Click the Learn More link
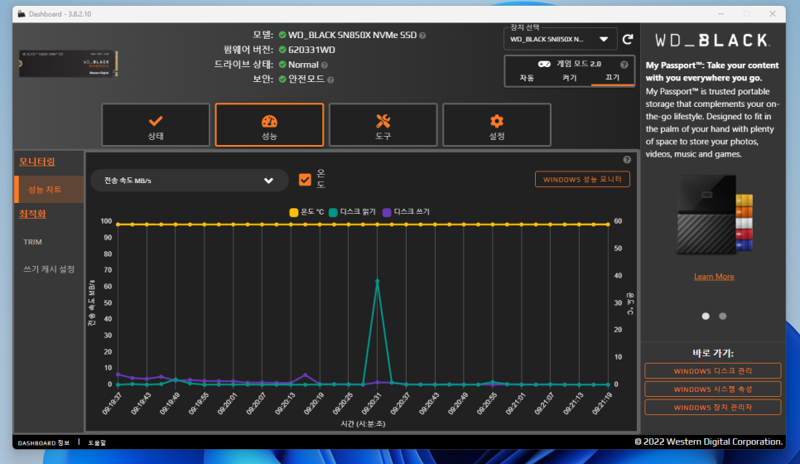 pos(714,277)
